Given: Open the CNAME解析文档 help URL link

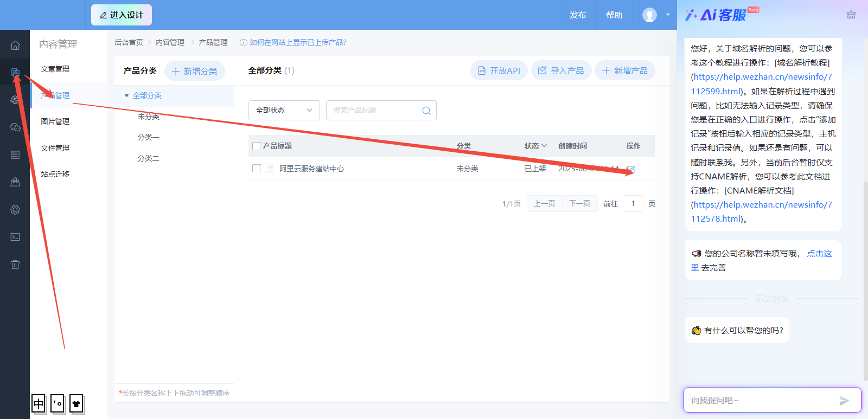Looking at the screenshot, I should point(761,212).
